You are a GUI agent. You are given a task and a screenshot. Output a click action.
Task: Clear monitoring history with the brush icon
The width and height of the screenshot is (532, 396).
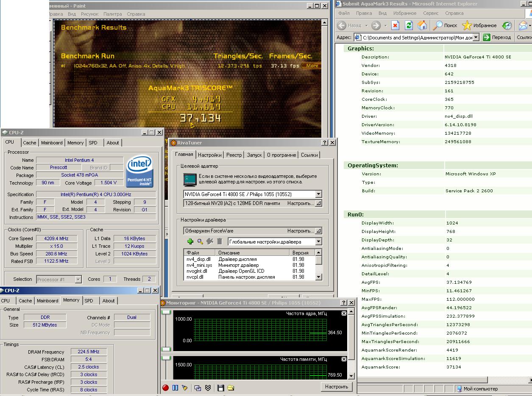coord(184,388)
